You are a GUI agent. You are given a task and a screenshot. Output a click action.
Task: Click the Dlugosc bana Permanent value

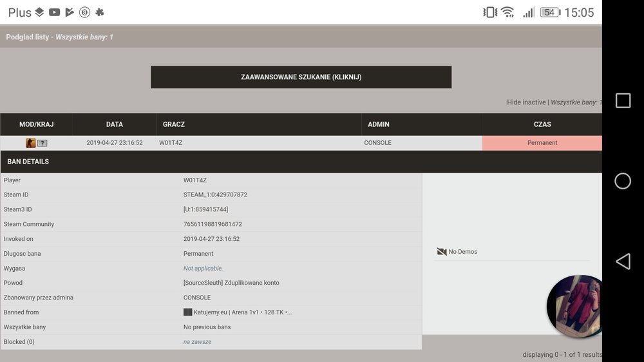tap(198, 254)
